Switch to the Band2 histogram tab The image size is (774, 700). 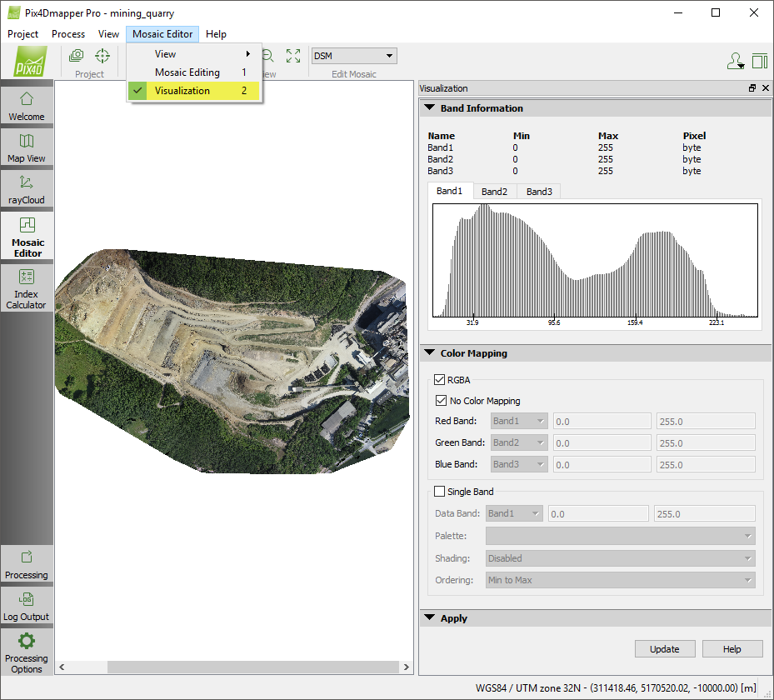(x=494, y=192)
